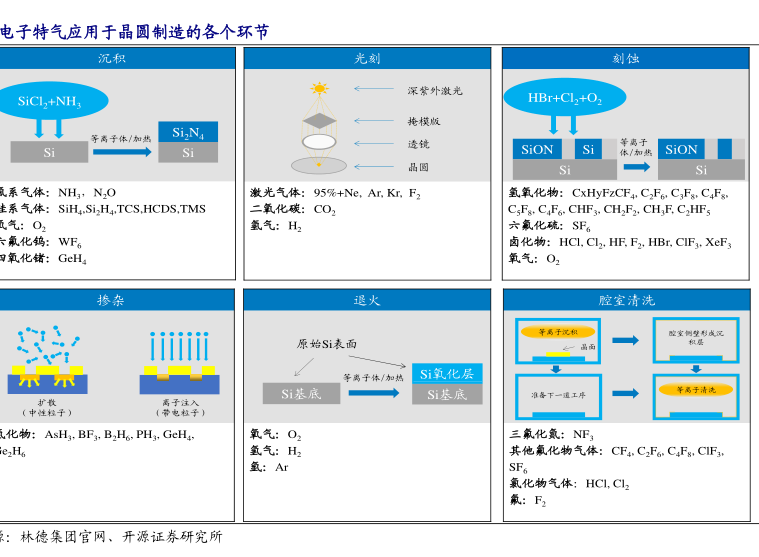The height and width of the screenshot is (557, 759).
Task: Click the blue SiCl2+NH3 ellipse
Action: 49,101
